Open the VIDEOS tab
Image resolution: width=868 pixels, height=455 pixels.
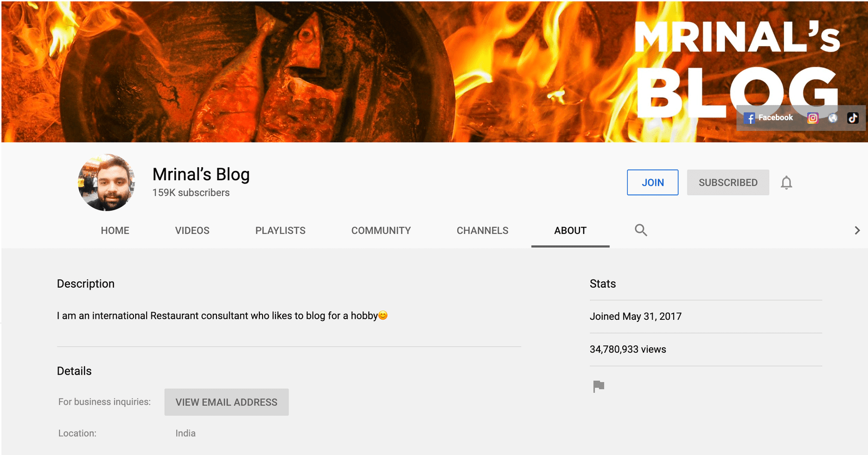pyautogui.click(x=192, y=231)
